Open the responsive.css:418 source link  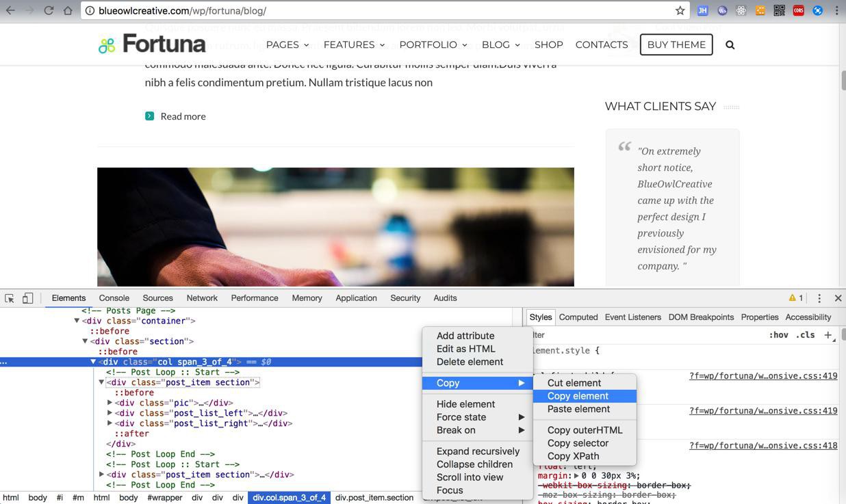tap(763, 446)
